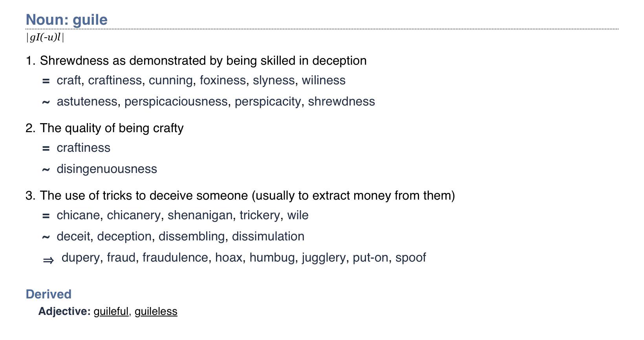Open the derived adjective guileful link
This screenshot has height=340, width=644.
(111, 311)
